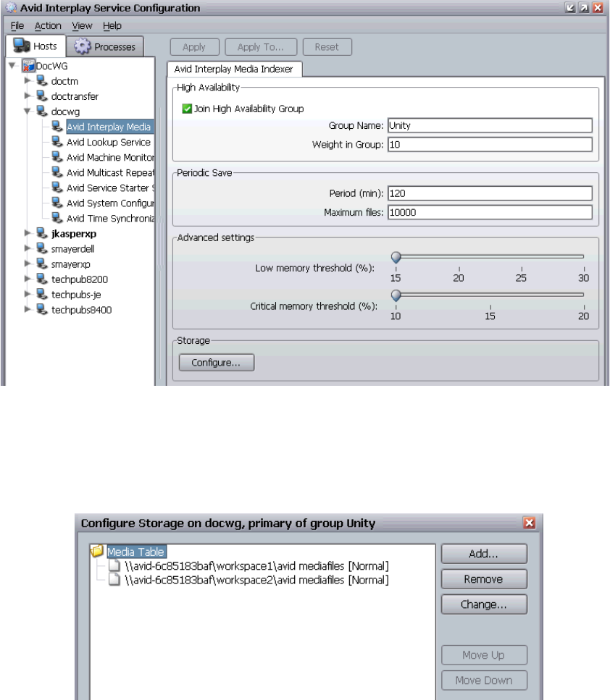Switch to the Hosts tab
Image resolution: width=610 pixels, height=700 pixels.
(35, 46)
